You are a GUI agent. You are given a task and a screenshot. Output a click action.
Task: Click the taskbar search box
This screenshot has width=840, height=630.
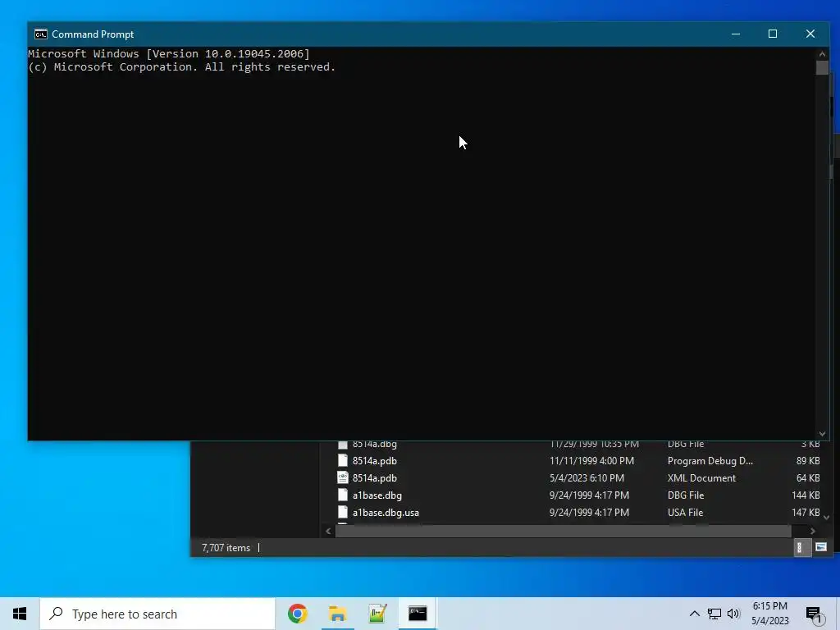pos(157,614)
